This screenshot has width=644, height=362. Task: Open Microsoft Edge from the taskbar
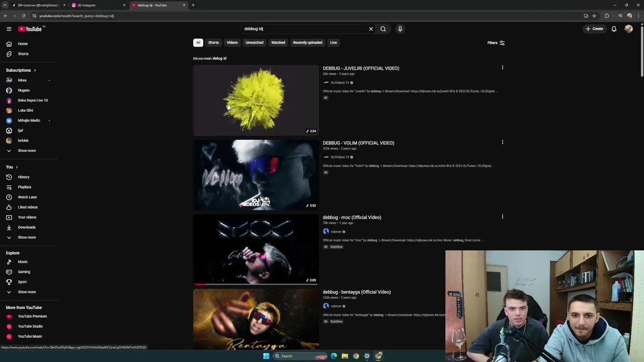tap(334, 356)
